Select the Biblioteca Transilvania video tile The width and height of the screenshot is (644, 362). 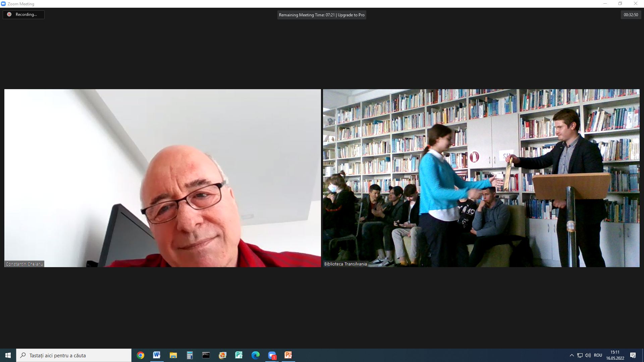click(481, 178)
